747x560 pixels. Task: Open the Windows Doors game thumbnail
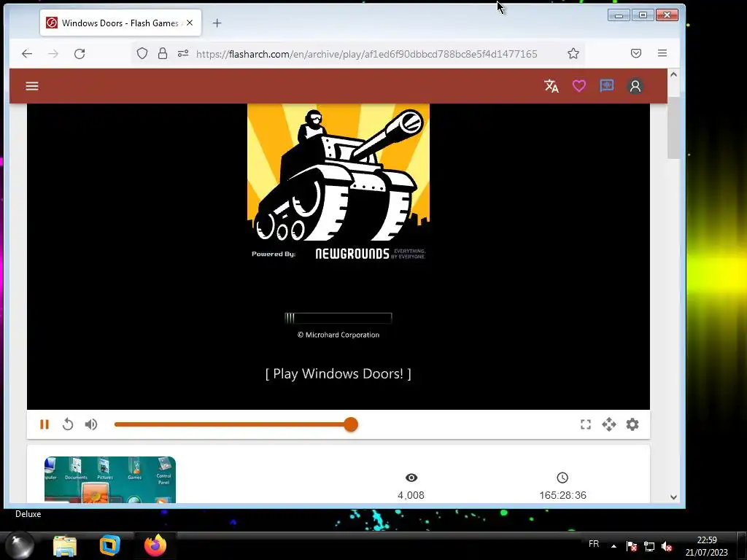[x=110, y=480]
